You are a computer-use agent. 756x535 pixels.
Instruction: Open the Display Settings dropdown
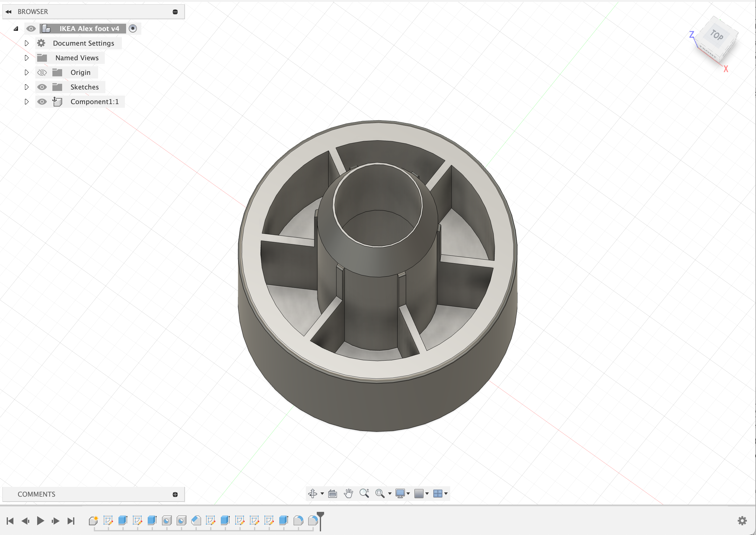click(403, 493)
